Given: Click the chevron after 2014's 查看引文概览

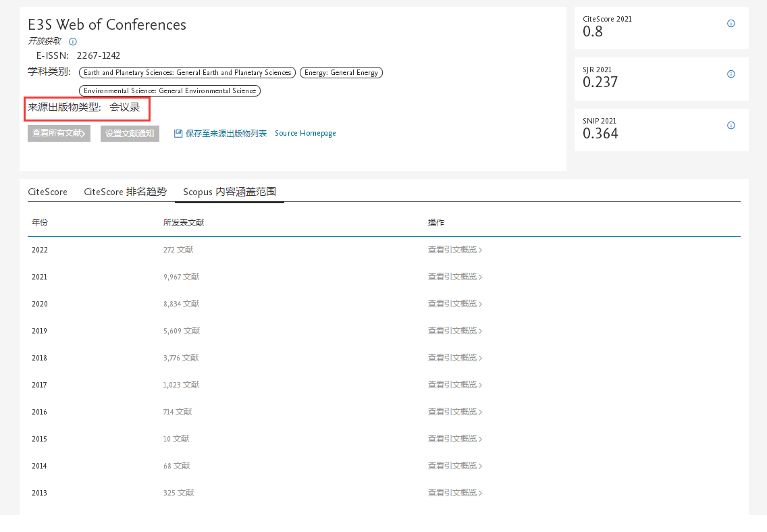Looking at the screenshot, I should pos(481,465).
